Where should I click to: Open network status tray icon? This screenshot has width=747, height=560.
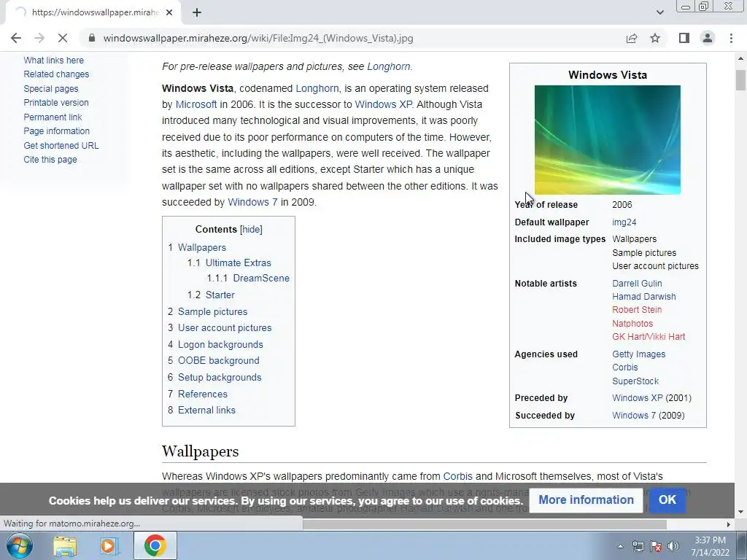[x=638, y=546]
